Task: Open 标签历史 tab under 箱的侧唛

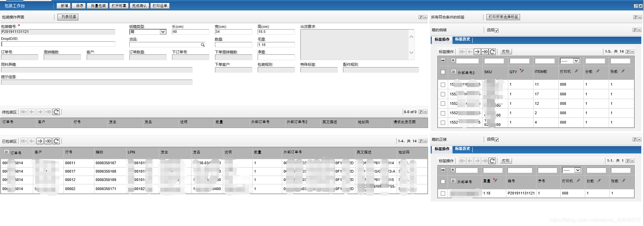Action: [463, 39]
